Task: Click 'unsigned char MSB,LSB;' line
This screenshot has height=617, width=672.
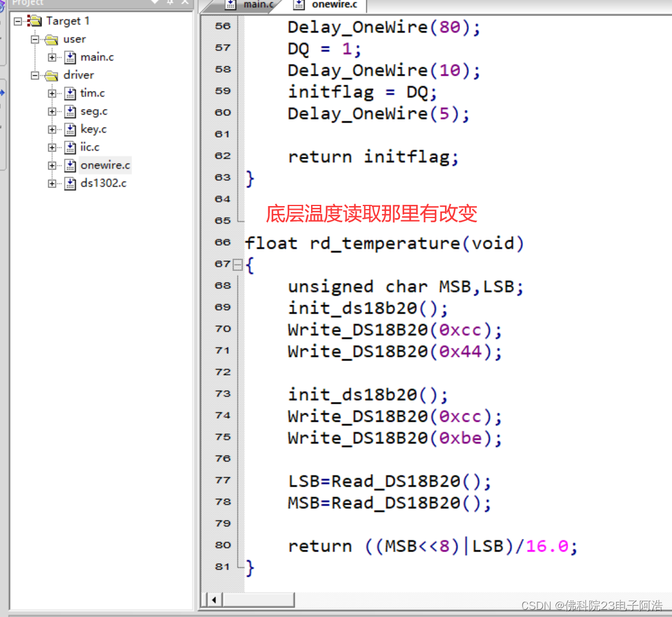Action: coord(405,287)
